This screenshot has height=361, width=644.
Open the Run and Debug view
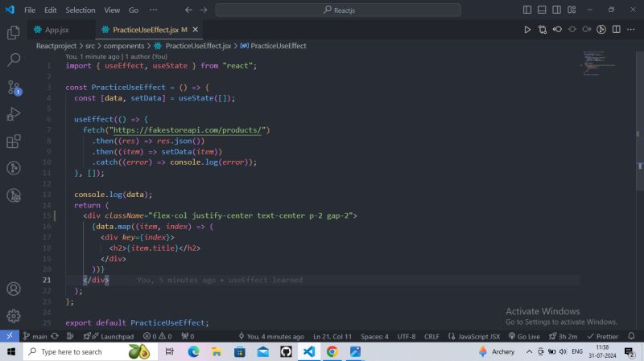point(13,114)
